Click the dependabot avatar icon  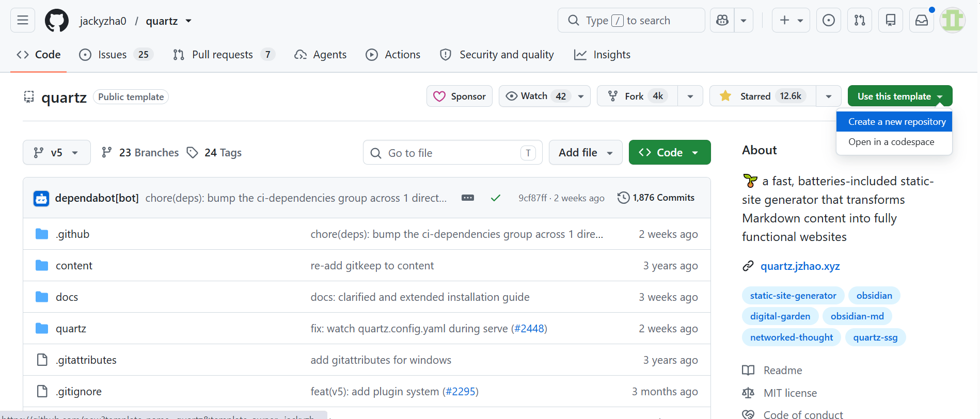[41, 198]
